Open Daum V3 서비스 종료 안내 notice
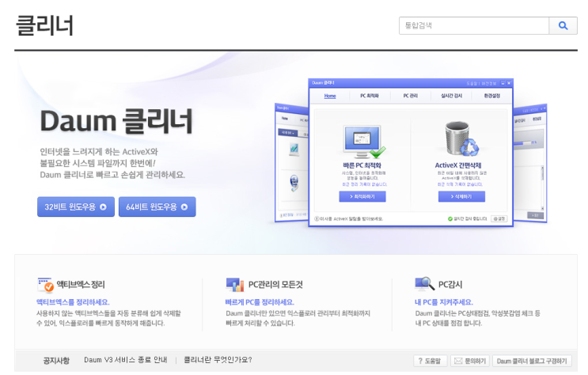Viewport: 588px width, 375px height. point(125,360)
